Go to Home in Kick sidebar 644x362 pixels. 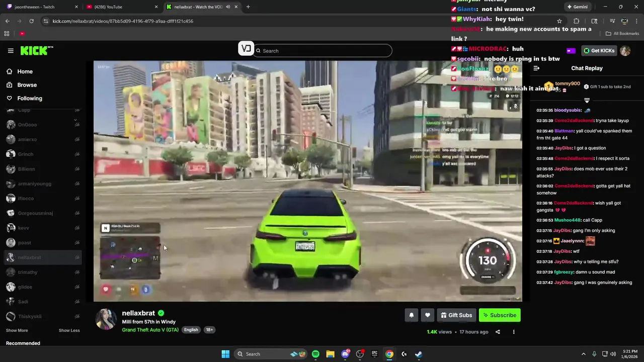(x=25, y=71)
